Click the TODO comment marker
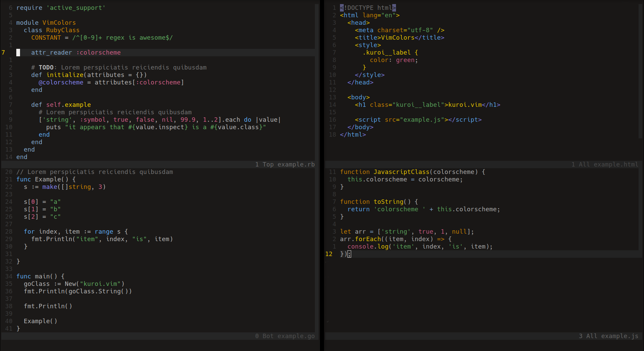This screenshot has height=351, width=644. tap(46, 67)
